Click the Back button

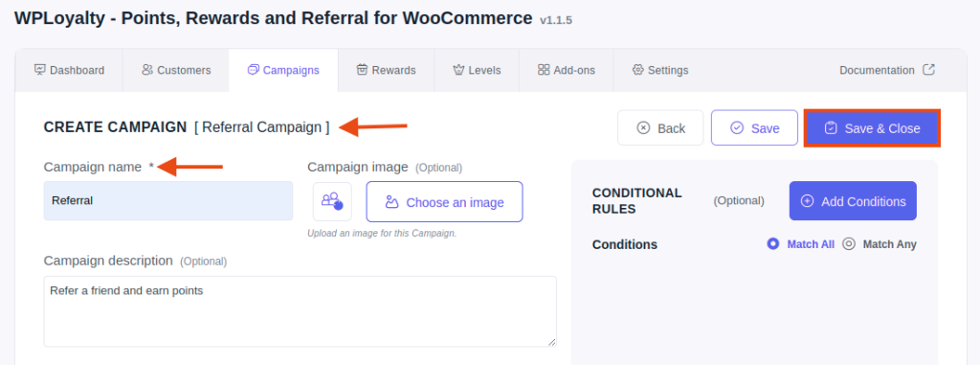660,127
